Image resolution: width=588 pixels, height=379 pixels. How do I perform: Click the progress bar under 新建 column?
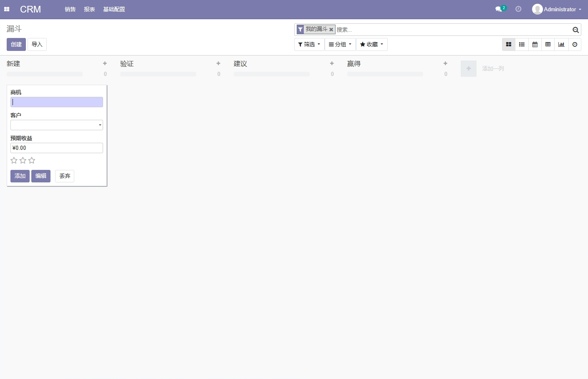click(44, 74)
